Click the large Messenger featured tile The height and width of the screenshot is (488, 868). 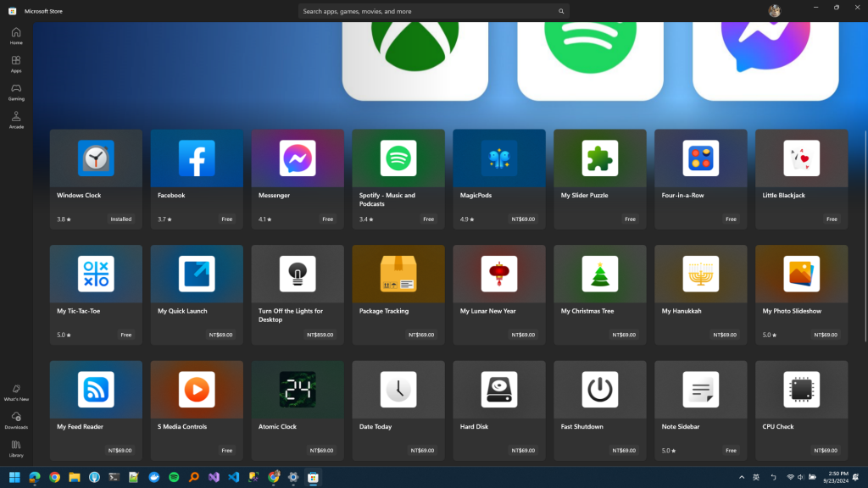(x=765, y=61)
